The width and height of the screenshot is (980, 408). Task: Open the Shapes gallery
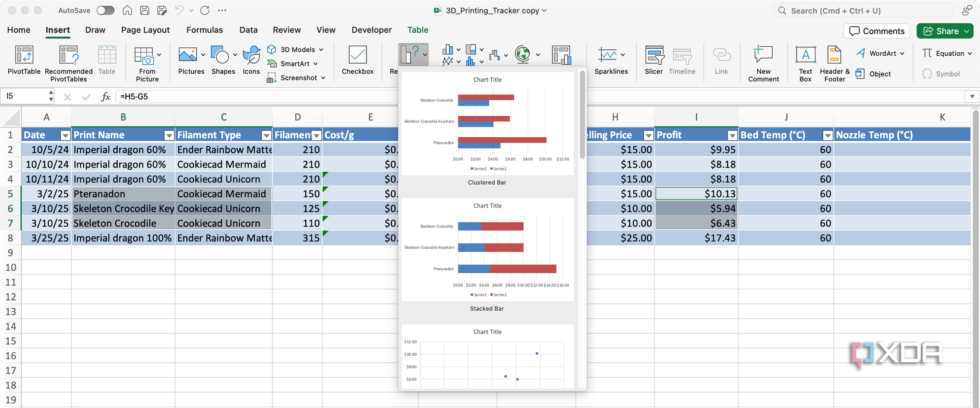pos(223,60)
